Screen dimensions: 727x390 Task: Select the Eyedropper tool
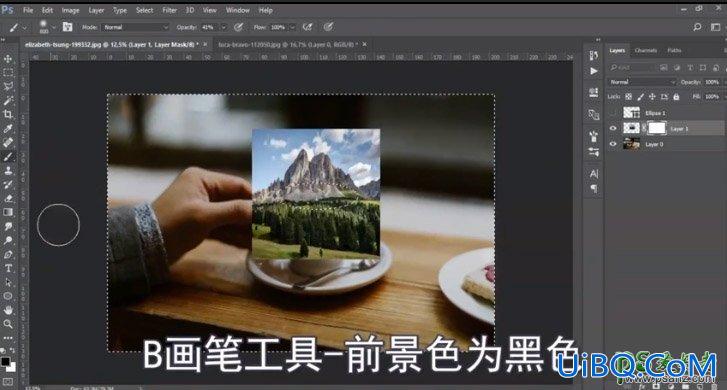click(8, 128)
